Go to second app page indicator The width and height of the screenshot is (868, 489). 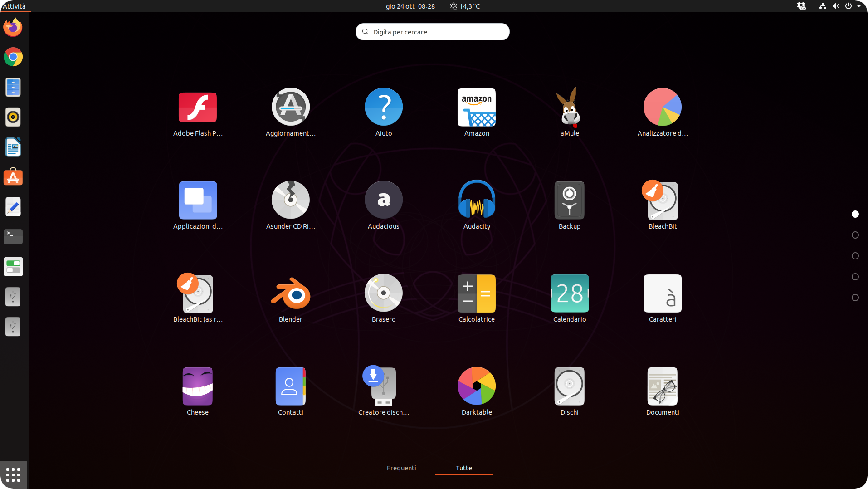[x=855, y=235]
